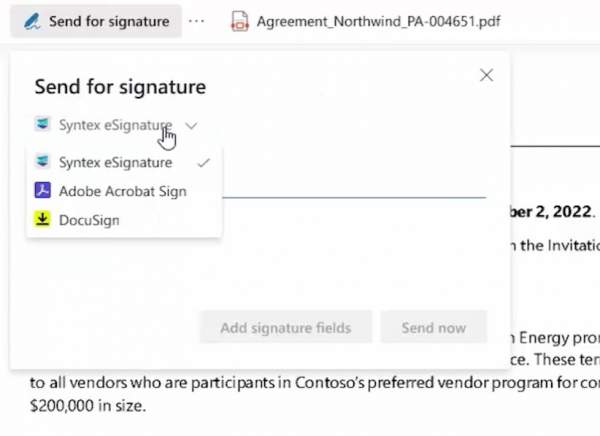This screenshot has width=600, height=436.
Task: Click the yellow DocuSign icon
Action: [43, 220]
